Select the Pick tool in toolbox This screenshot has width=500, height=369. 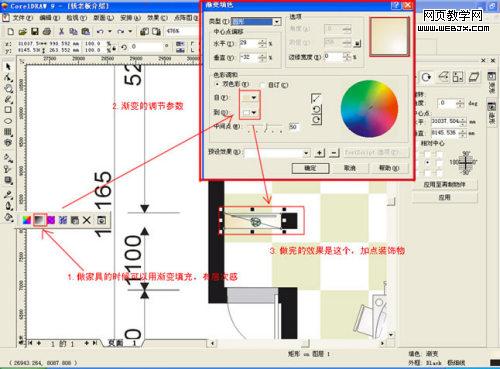(x=8, y=67)
